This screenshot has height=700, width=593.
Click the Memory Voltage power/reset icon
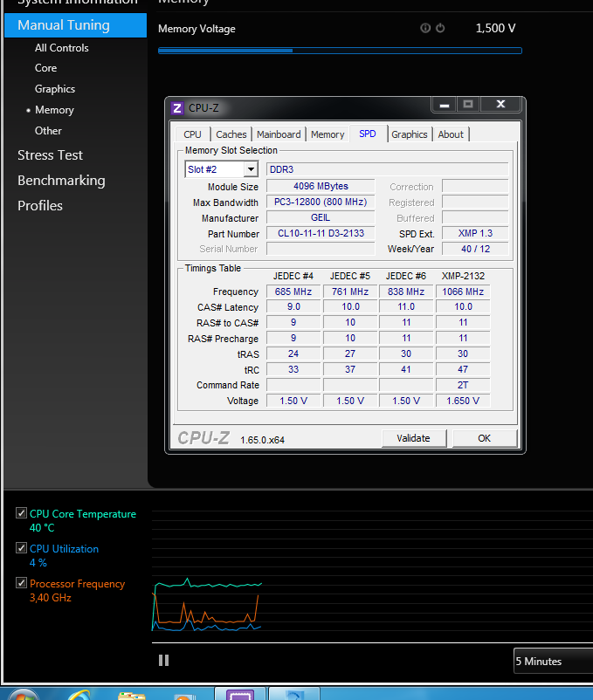440,28
